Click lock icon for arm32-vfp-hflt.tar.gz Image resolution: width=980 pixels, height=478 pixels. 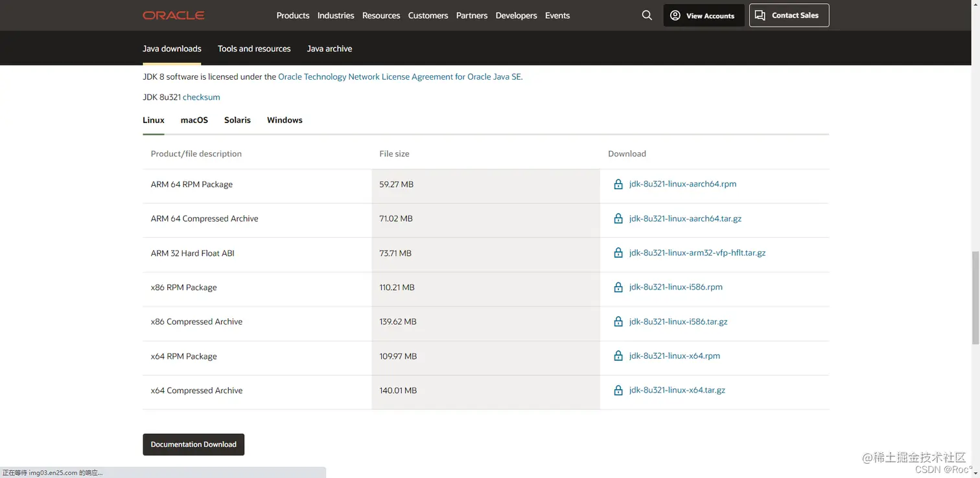[618, 253]
